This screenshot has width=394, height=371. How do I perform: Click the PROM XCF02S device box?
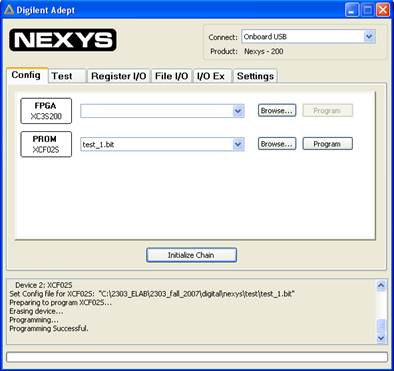click(x=46, y=144)
